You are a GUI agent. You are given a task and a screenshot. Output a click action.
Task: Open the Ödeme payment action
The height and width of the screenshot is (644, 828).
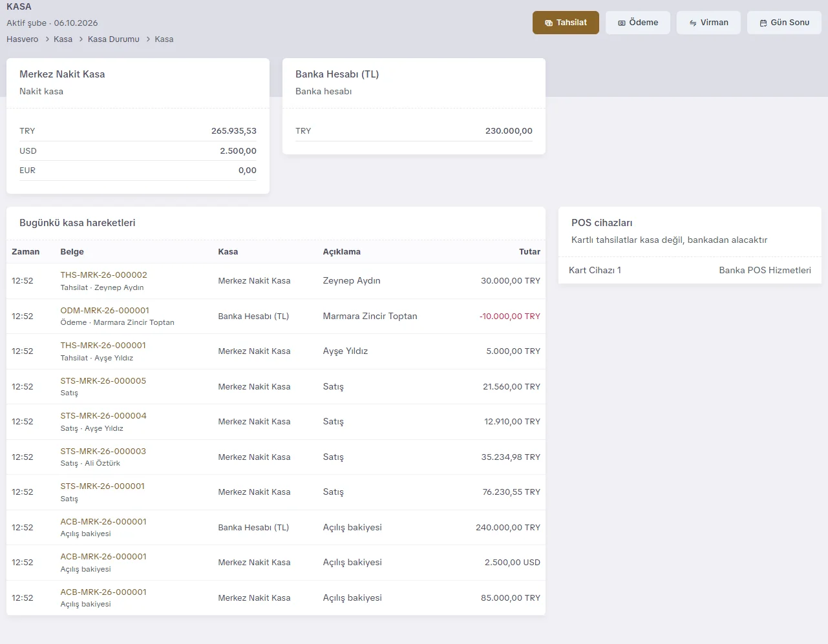point(638,23)
